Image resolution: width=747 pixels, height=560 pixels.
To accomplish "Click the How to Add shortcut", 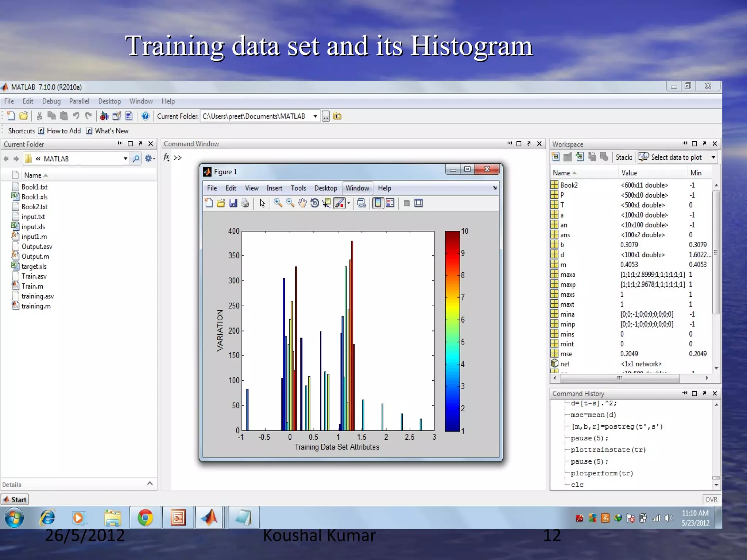I will pos(59,131).
